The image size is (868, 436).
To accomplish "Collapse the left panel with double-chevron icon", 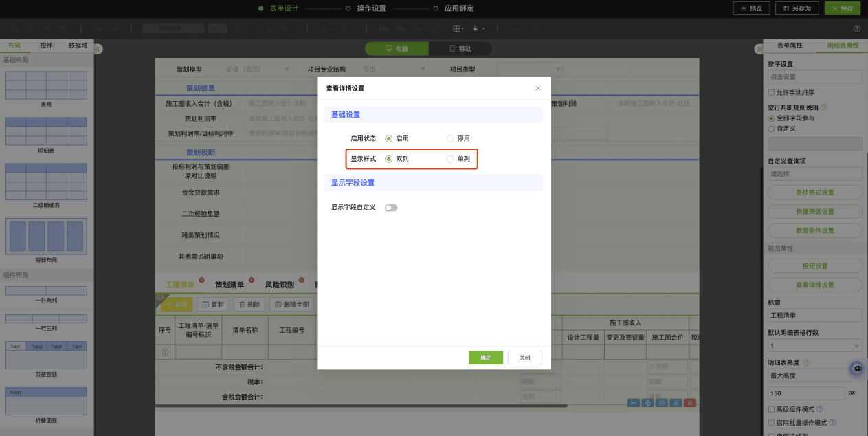I will click(98, 49).
